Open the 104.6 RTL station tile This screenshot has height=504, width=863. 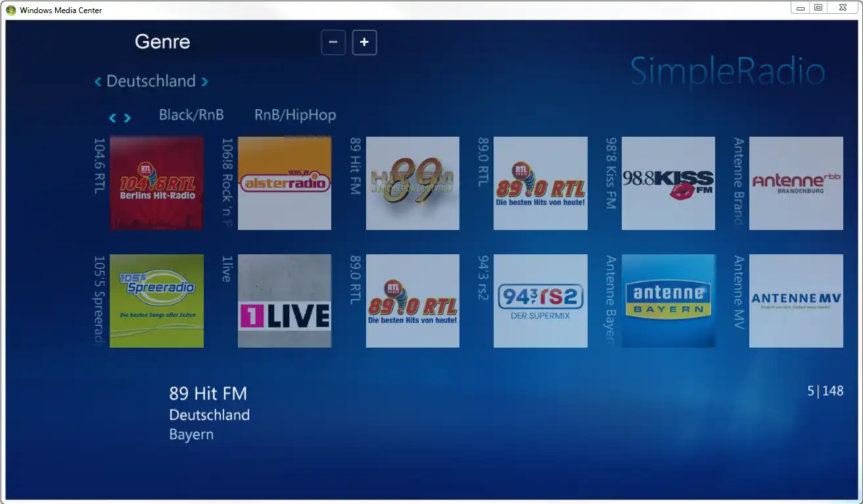(156, 183)
